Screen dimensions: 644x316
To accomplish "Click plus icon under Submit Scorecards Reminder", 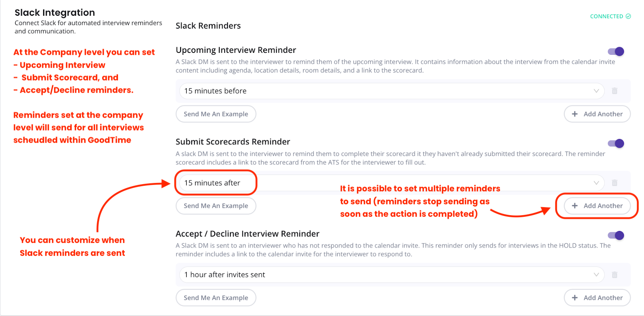I will click(575, 206).
